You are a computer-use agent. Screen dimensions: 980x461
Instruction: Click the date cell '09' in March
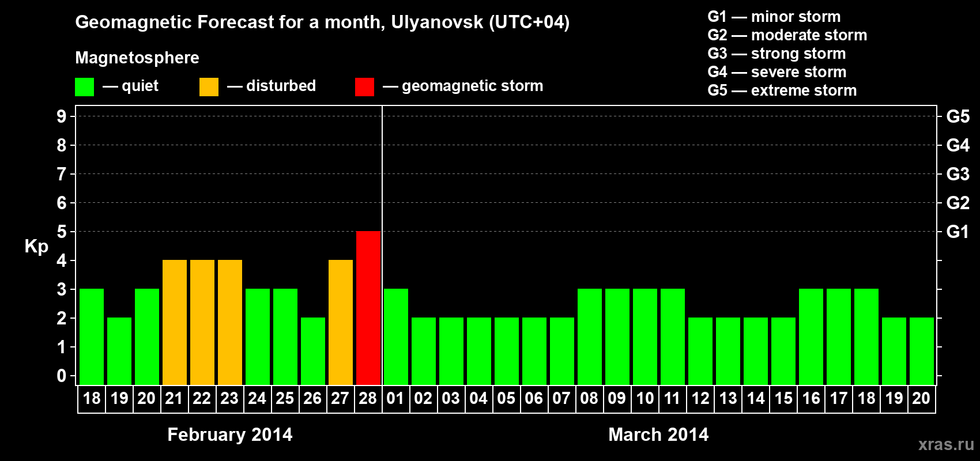tap(617, 399)
